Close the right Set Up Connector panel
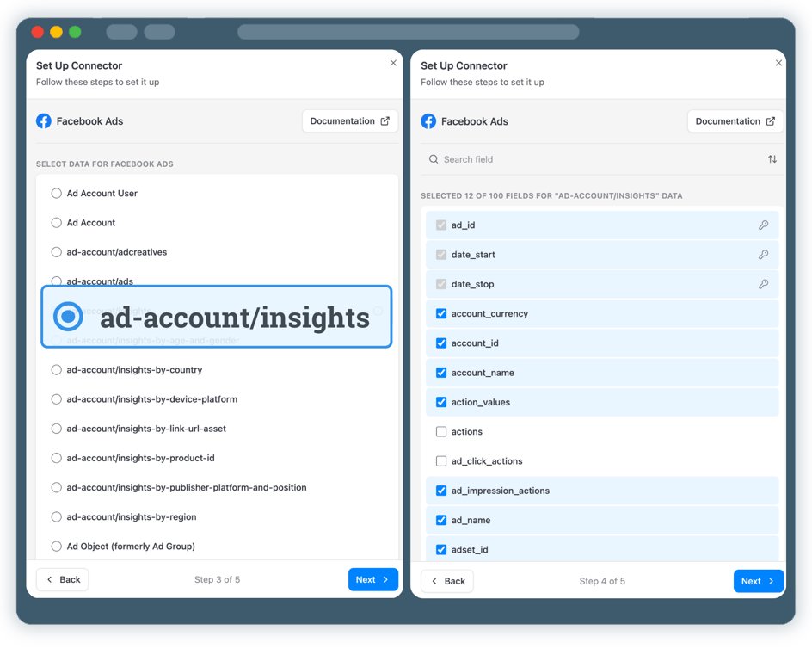Viewport: 812px width, 661px height. [x=778, y=63]
